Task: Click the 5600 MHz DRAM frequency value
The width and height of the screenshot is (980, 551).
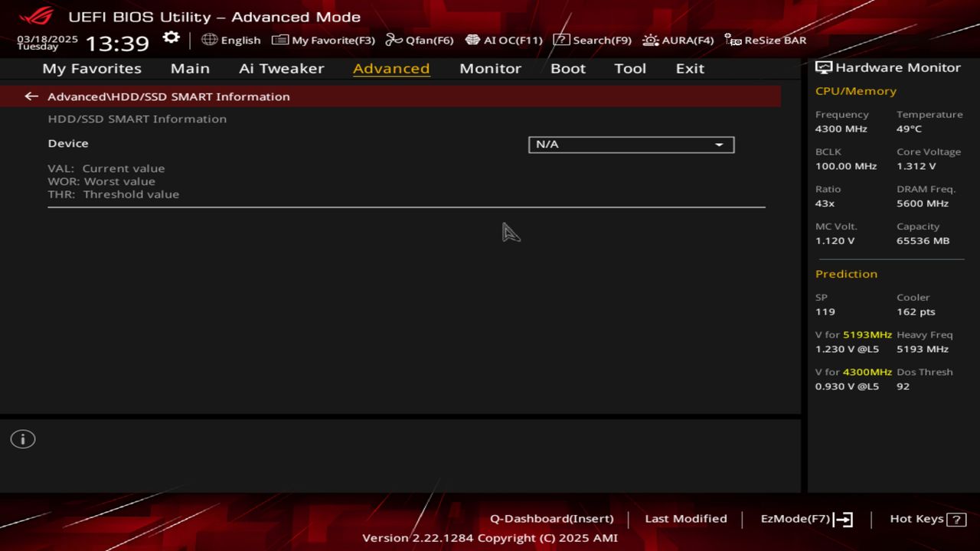Action: (923, 204)
